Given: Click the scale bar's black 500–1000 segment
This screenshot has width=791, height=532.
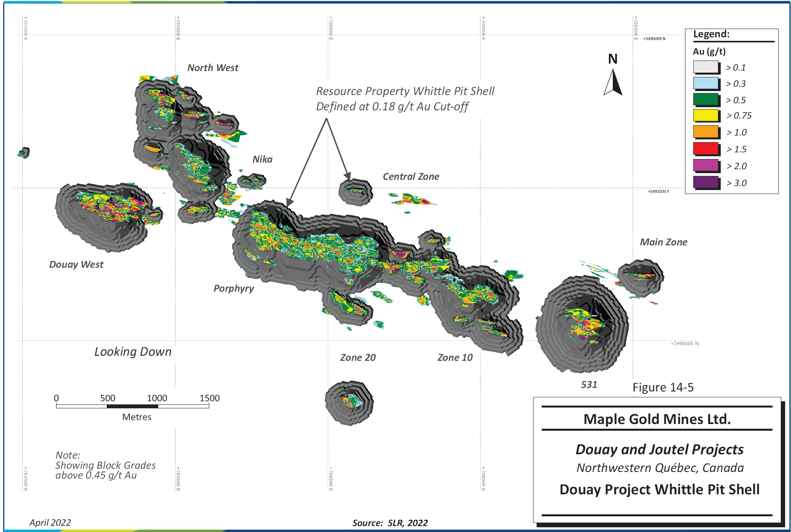Looking at the screenshot, I should click(132, 406).
